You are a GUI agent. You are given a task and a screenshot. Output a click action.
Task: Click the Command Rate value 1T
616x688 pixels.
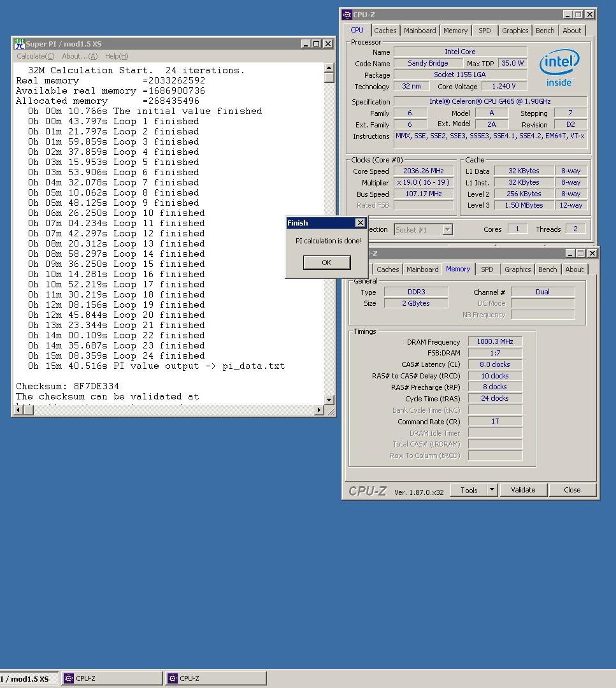(495, 422)
